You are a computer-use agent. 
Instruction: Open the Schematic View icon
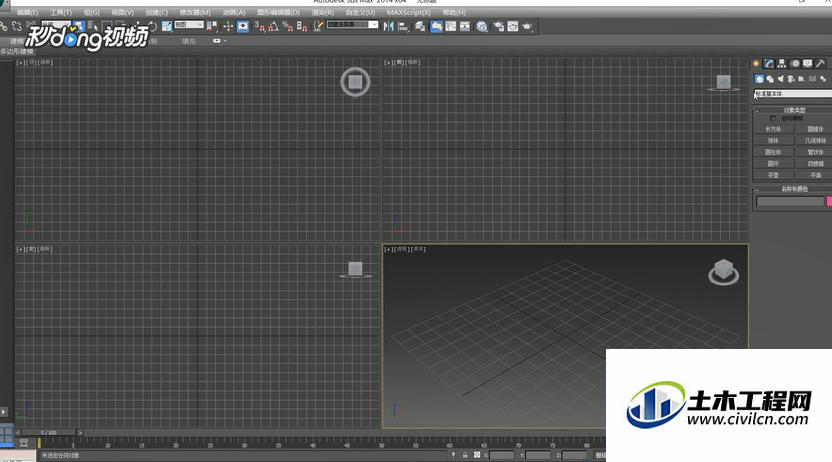(x=465, y=26)
